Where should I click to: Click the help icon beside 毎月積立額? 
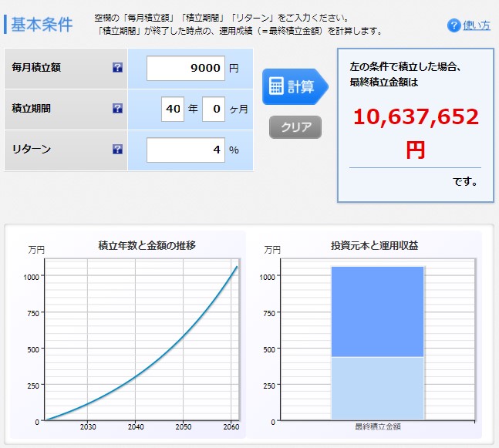[117, 68]
